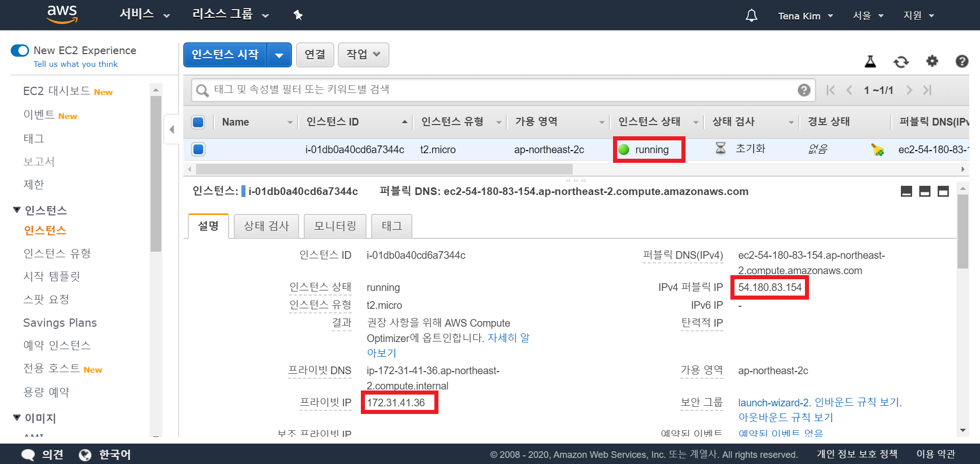Open 개인 정보 보호 정책 footer link
The height and width of the screenshot is (464, 980).
pos(857,454)
